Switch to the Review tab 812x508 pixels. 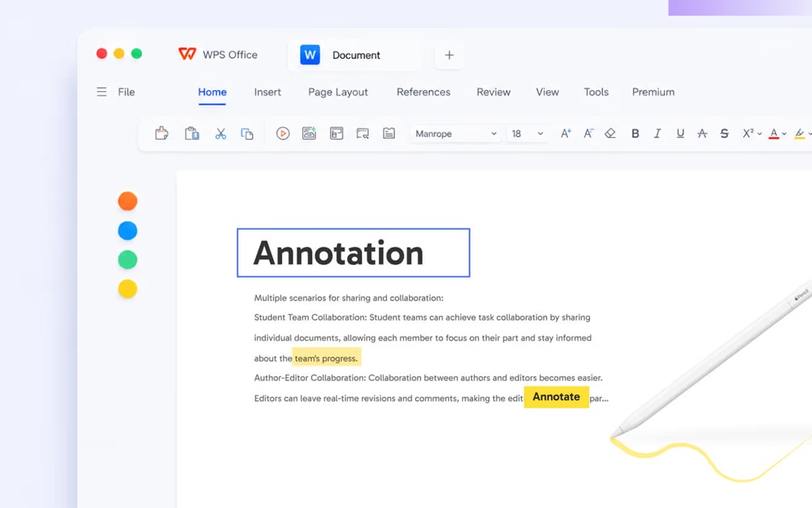[493, 92]
